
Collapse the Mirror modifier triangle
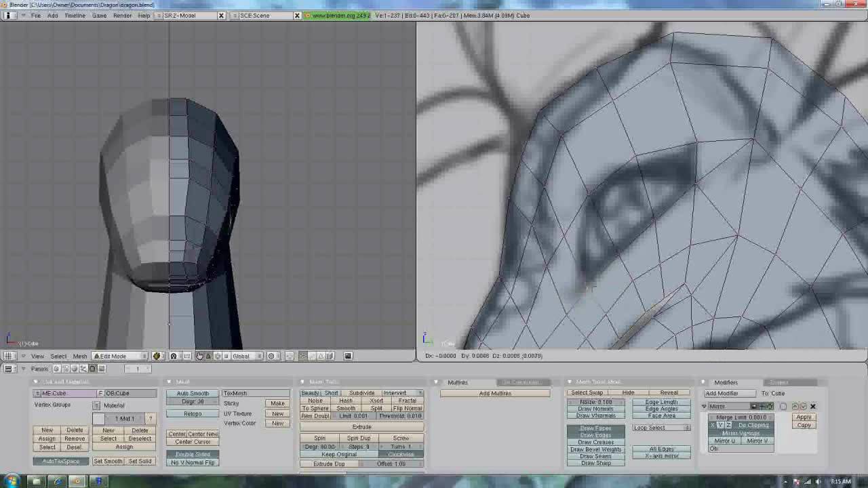click(x=704, y=407)
